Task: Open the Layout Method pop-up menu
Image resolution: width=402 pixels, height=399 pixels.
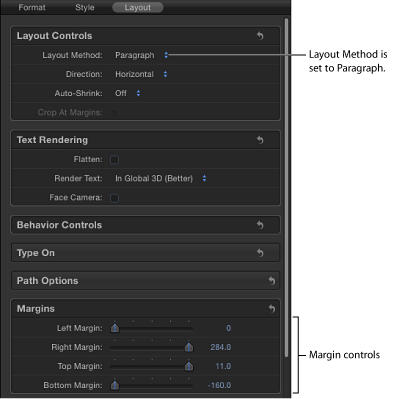Action: (141, 55)
